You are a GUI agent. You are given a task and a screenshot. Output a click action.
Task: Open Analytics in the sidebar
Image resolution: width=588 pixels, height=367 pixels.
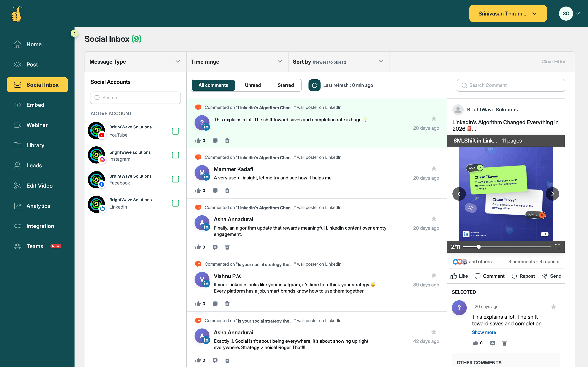(38, 206)
